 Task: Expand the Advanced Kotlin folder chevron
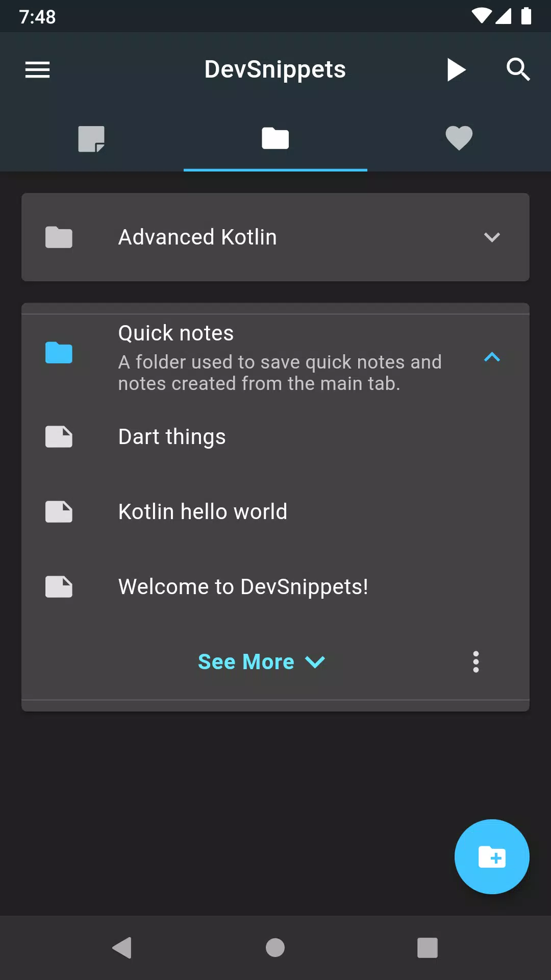pyautogui.click(x=492, y=237)
